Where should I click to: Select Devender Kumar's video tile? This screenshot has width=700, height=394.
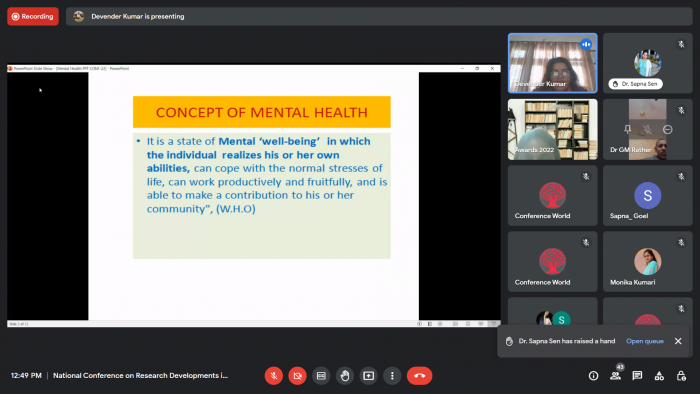point(553,63)
